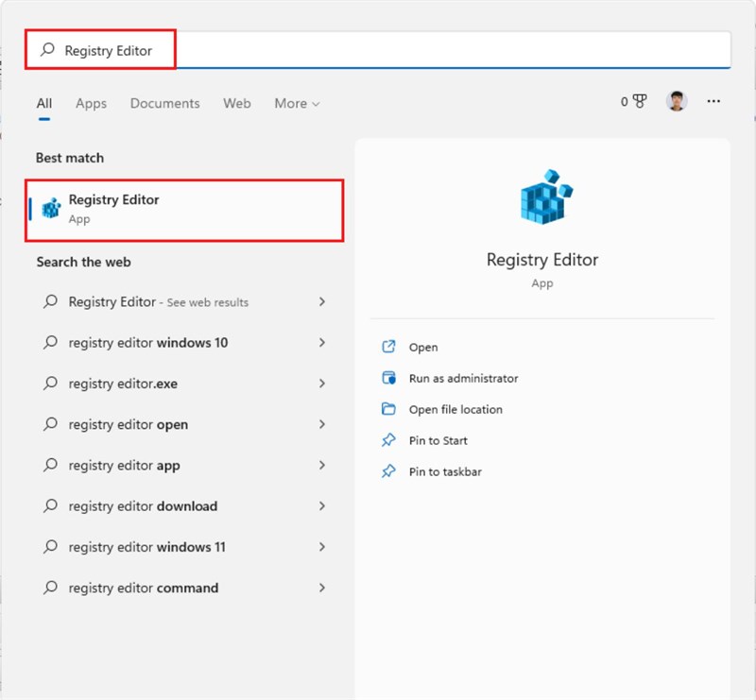The height and width of the screenshot is (700, 756).
Task: Expand chevron for 'registry editor app'
Action: 322,465
